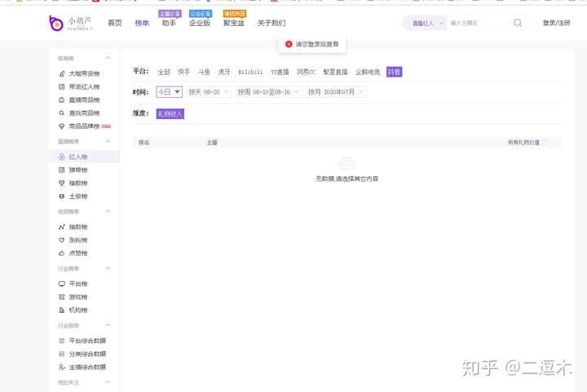
Task: Open the 按天 08-20 date dropdown
Action: 209,91
